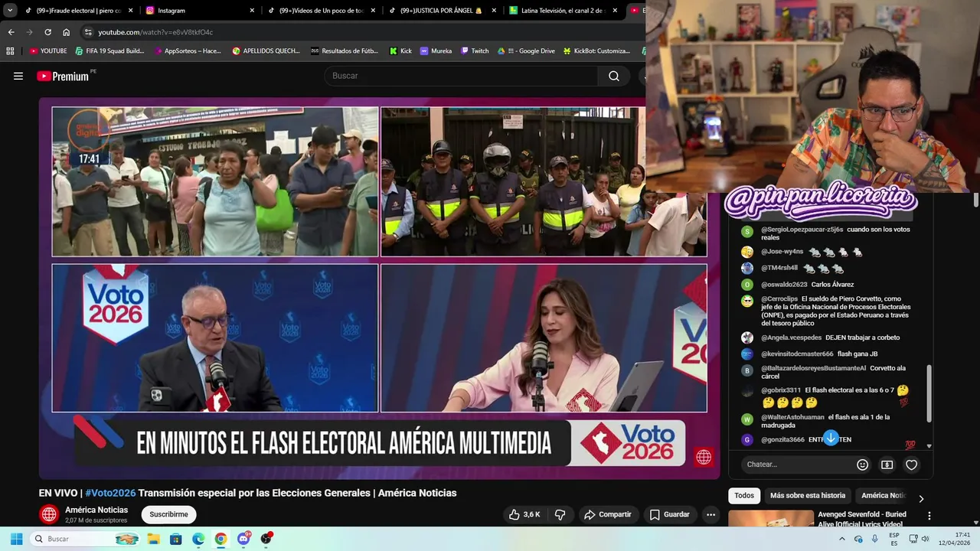The height and width of the screenshot is (551, 980).
Task: Subscribe with the Suscribirme button
Action: click(168, 514)
